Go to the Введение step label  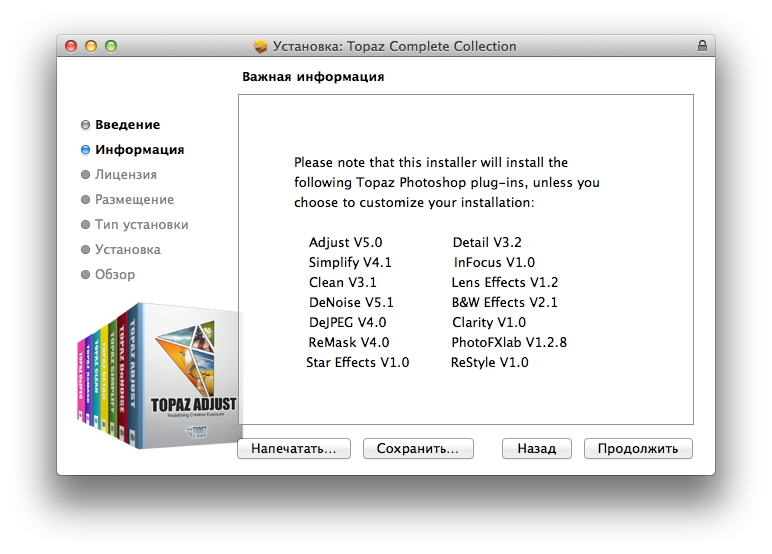[128, 125]
